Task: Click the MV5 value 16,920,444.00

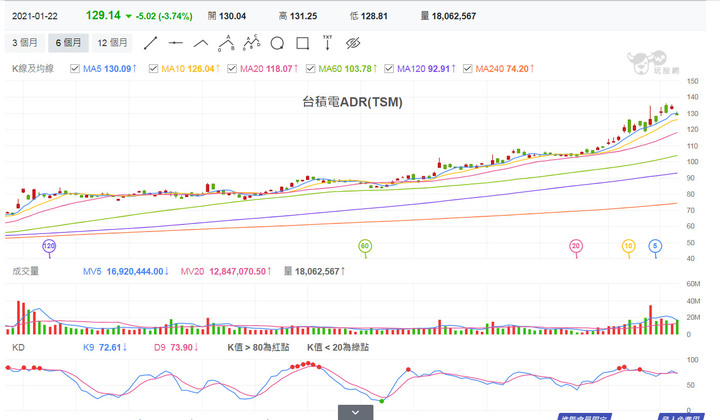Action: [135, 272]
